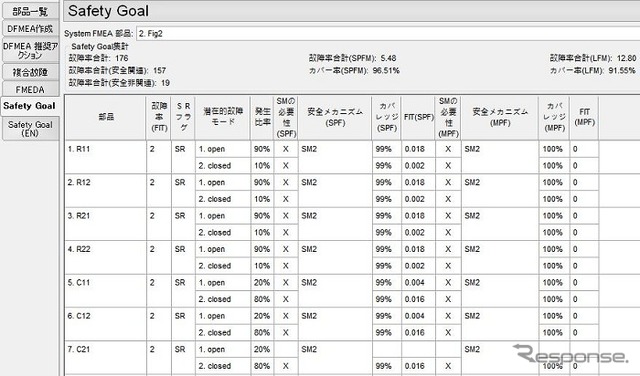Click the 安全メカニズム(SPF) column header
Viewport: 640px width, 376px height.
pos(335,117)
